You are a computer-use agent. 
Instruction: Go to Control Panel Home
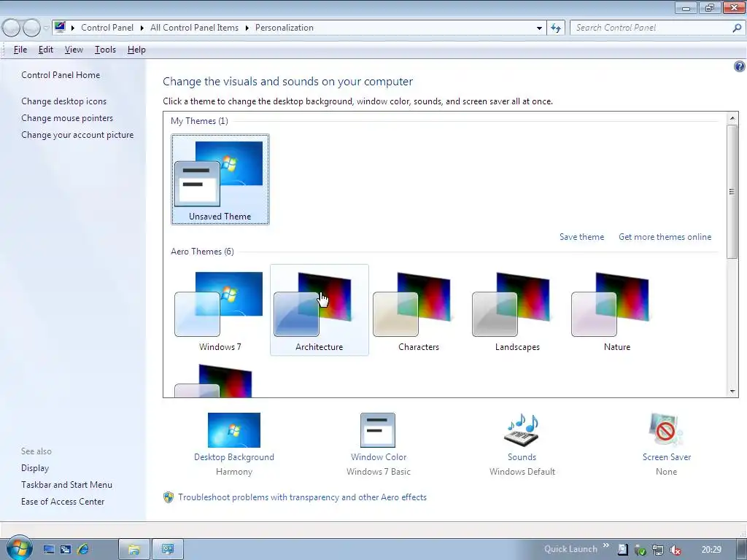click(61, 75)
